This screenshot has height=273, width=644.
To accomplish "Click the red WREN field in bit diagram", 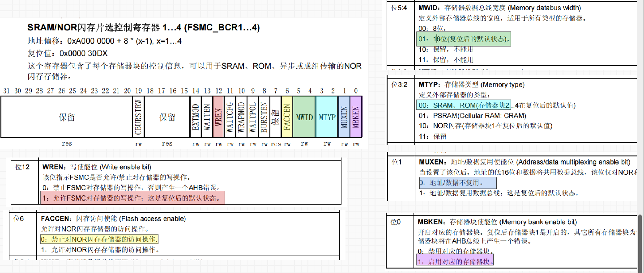I will (218, 117).
